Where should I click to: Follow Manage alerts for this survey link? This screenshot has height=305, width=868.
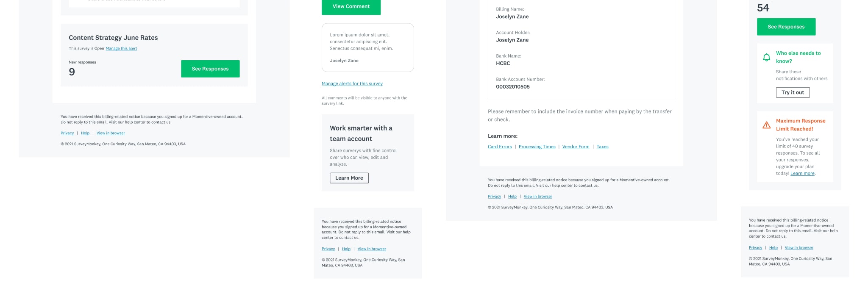tap(352, 84)
